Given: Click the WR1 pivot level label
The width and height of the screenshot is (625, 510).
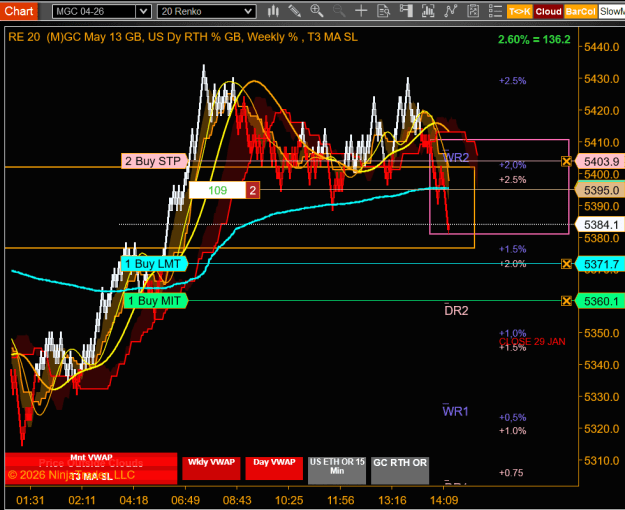Looking at the screenshot, I should (x=455, y=411).
